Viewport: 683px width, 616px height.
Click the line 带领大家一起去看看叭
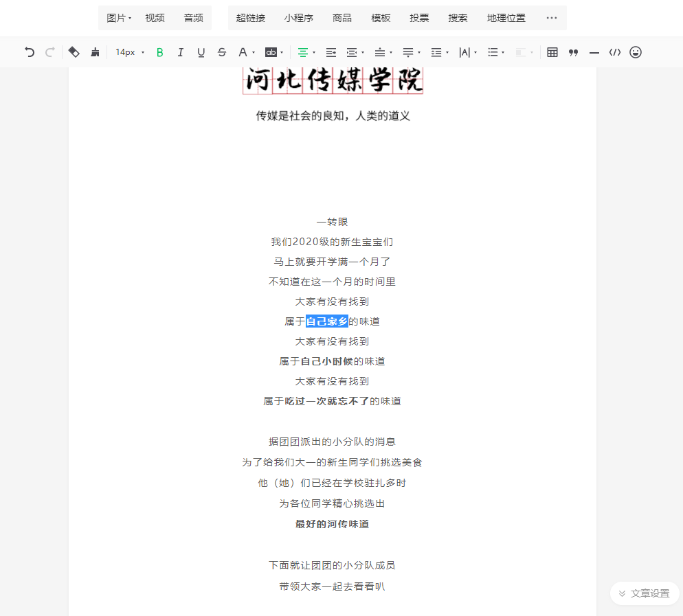[332, 586]
